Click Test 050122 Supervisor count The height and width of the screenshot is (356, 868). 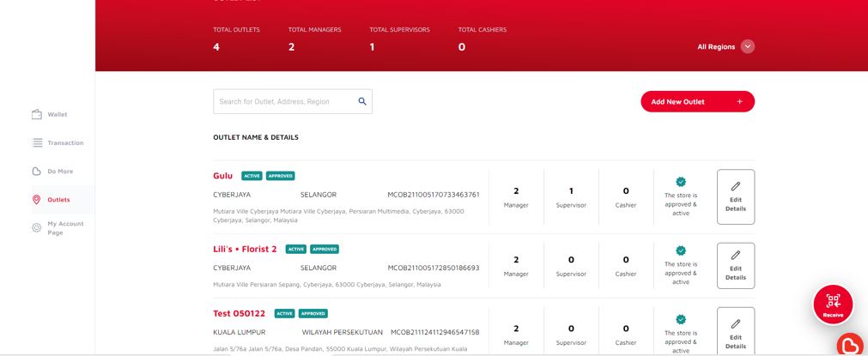point(571,329)
